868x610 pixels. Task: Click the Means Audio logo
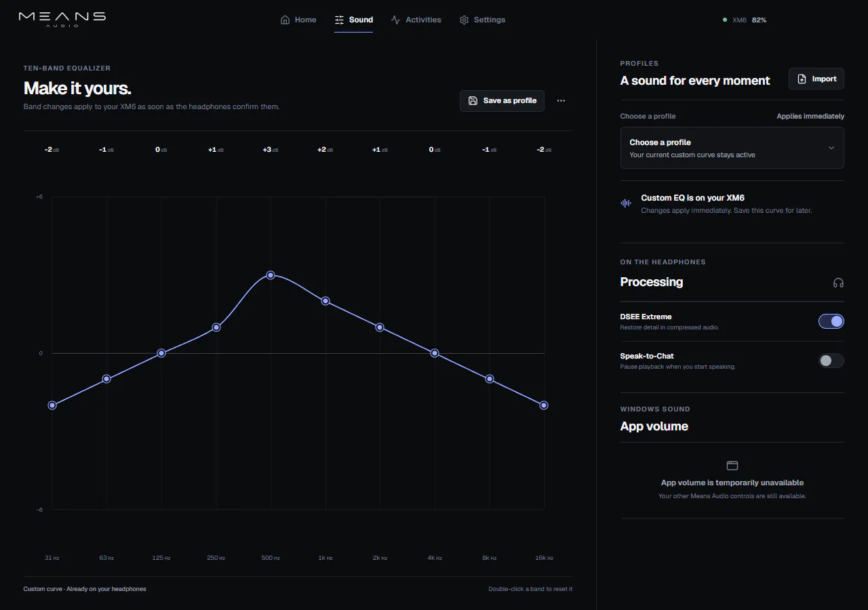62,19
